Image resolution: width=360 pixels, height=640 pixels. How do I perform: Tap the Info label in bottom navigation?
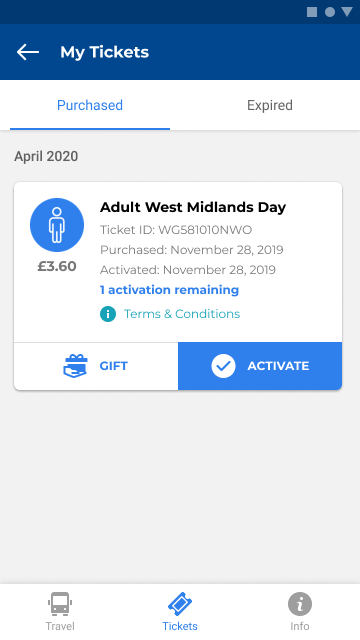pyautogui.click(x=300, y=626)
